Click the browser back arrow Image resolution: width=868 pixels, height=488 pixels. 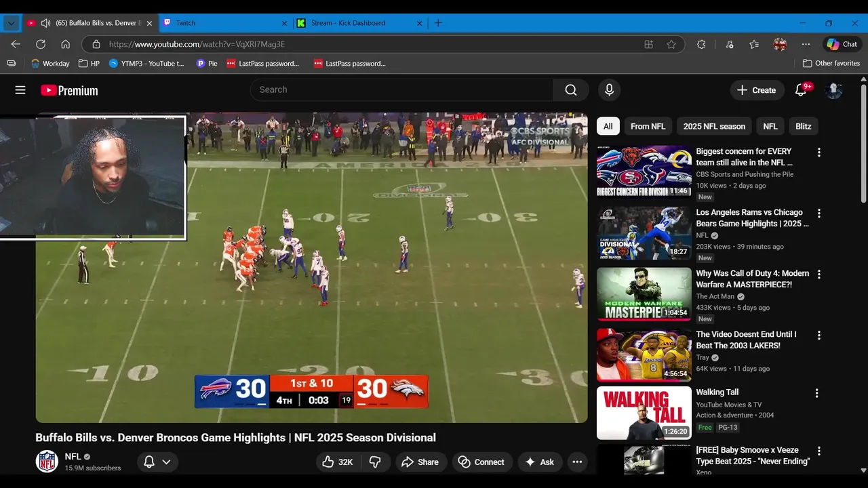[x=16, y=44]
